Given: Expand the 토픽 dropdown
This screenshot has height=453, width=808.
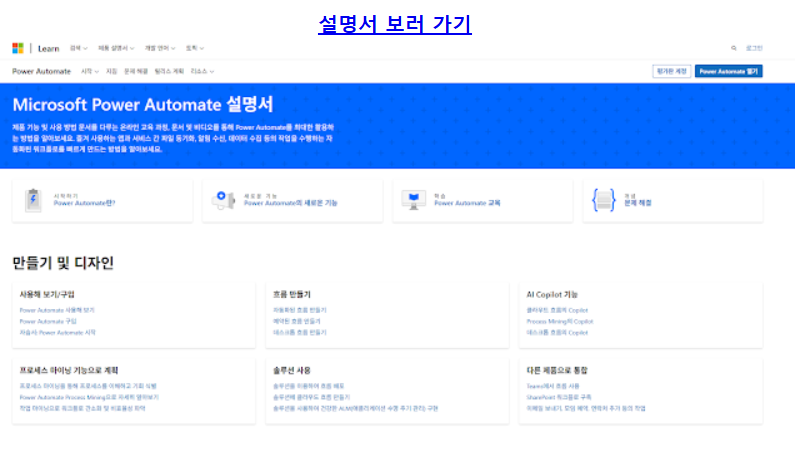Looking at the screenshot, I should [195, 48].
